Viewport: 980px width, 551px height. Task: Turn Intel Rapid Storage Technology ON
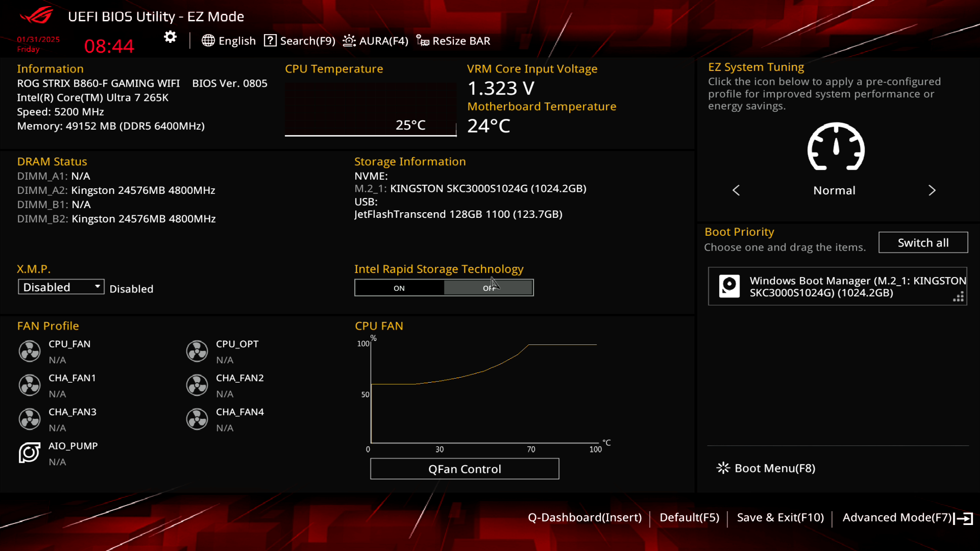pos(399,288)
